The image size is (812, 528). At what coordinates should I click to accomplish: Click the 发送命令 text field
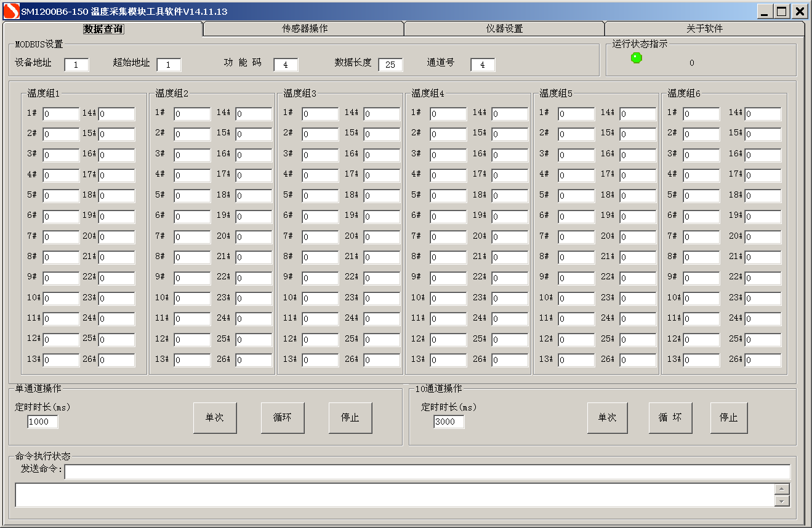(x=427, y=471)
